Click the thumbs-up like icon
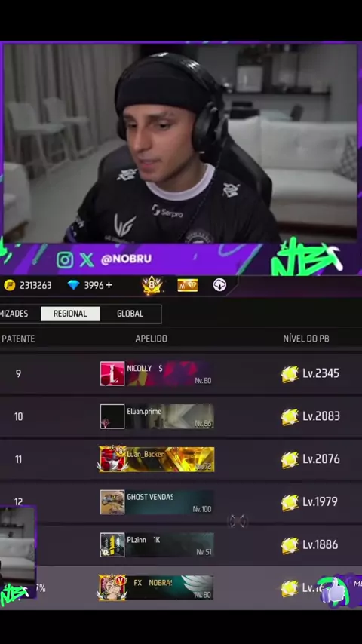 pyautogui.click(x=333, y=591)
